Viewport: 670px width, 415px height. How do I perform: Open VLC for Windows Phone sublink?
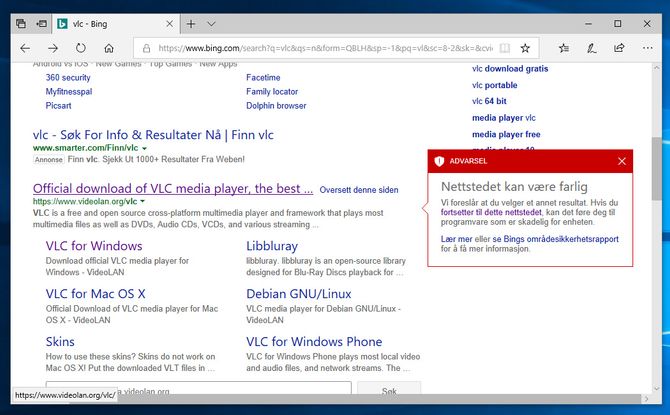point(314,342)
